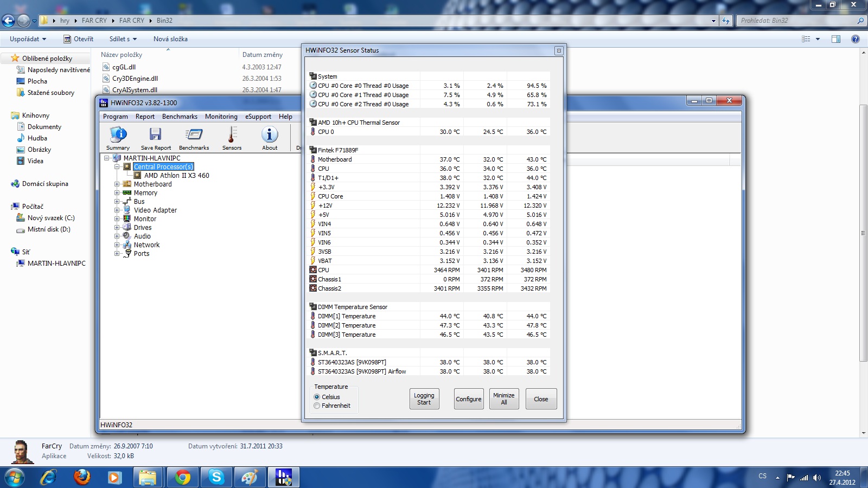The width and height of the screenshot is (868, 488).
Task: Select the Audio tree item
Action: (142, 236)
